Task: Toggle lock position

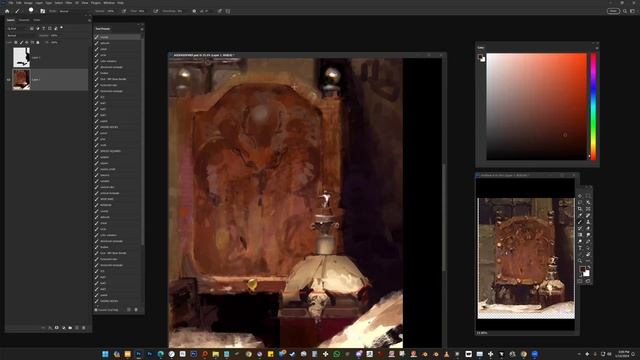Action: [27, 42]
